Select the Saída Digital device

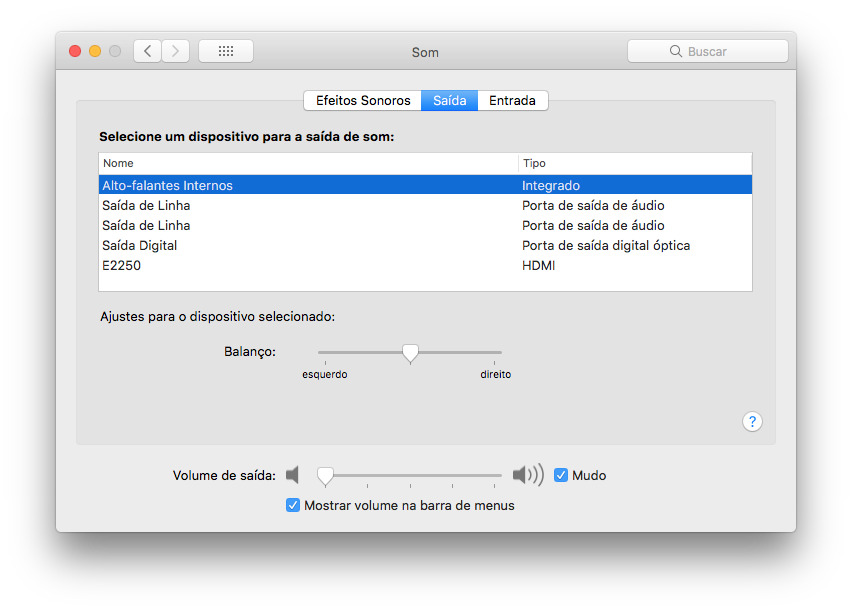pyautogui.click(x=425, y=246)
